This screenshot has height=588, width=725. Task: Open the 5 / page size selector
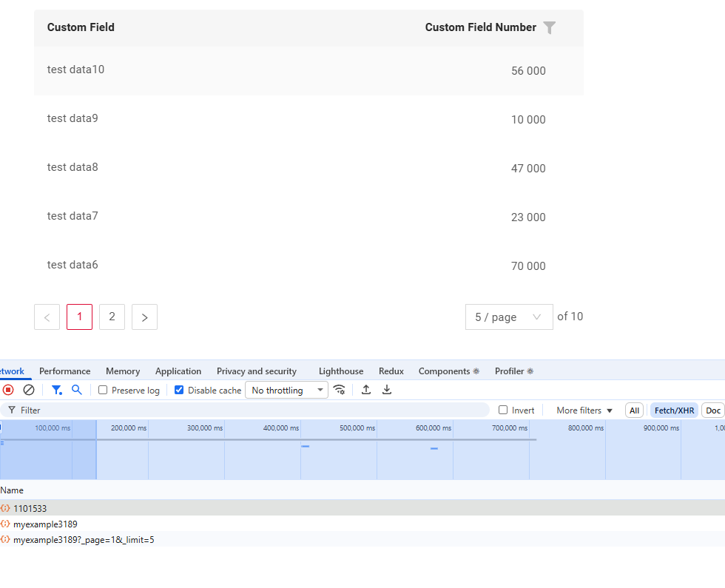(x=508, y=317)
